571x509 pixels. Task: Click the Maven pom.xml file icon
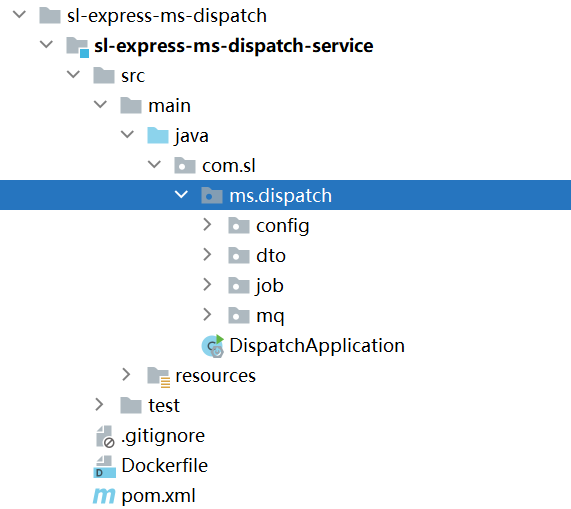pyautogui.click(x=104, y=496)
